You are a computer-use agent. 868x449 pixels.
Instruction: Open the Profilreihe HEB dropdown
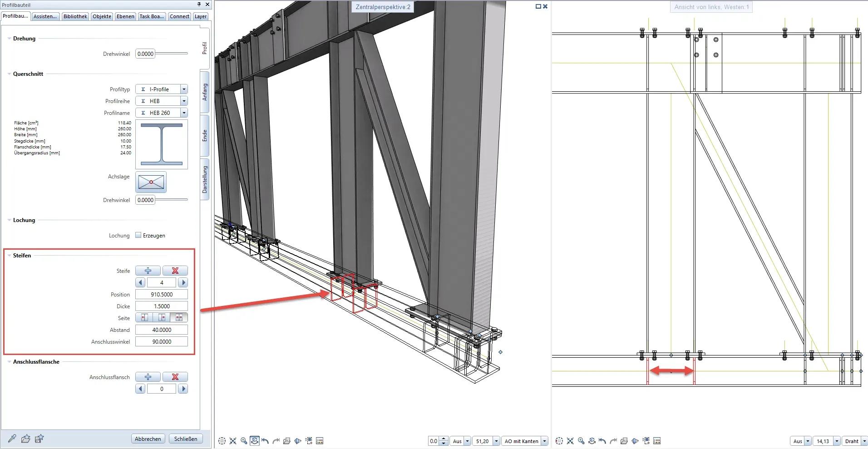click(x=184, y=101)
